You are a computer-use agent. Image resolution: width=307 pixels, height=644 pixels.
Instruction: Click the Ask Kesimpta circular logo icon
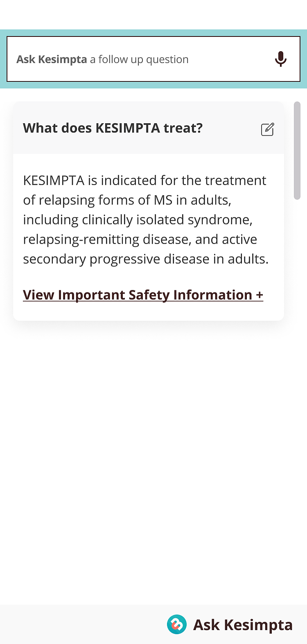(176, 625)
